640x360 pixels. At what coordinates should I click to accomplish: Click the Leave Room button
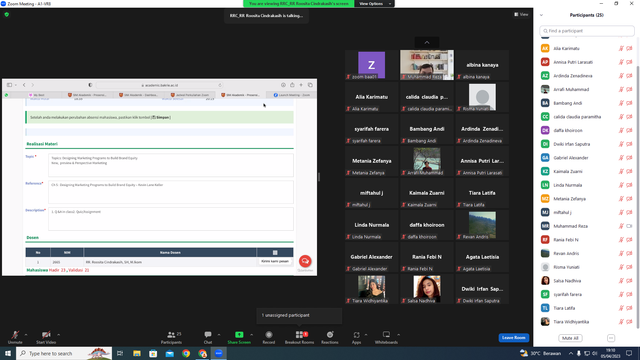point(513,338)
